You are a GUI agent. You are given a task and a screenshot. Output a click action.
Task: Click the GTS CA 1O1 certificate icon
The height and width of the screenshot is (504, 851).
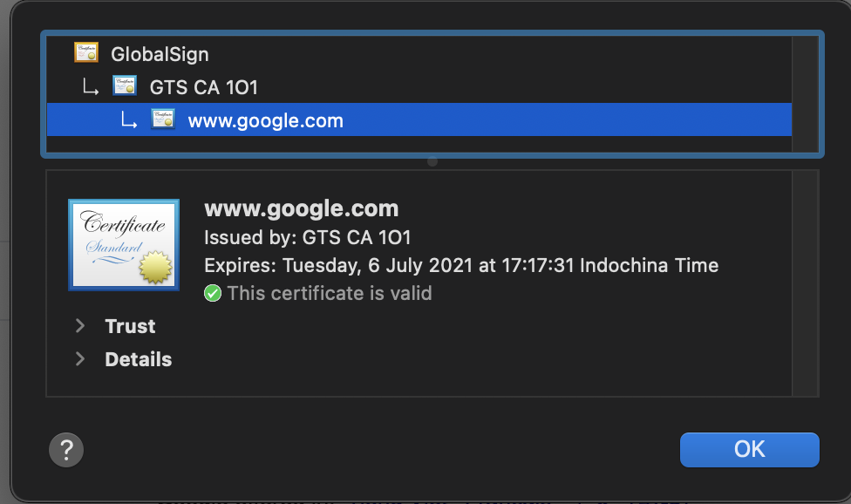pyautogui.click(x=125, y=86)
